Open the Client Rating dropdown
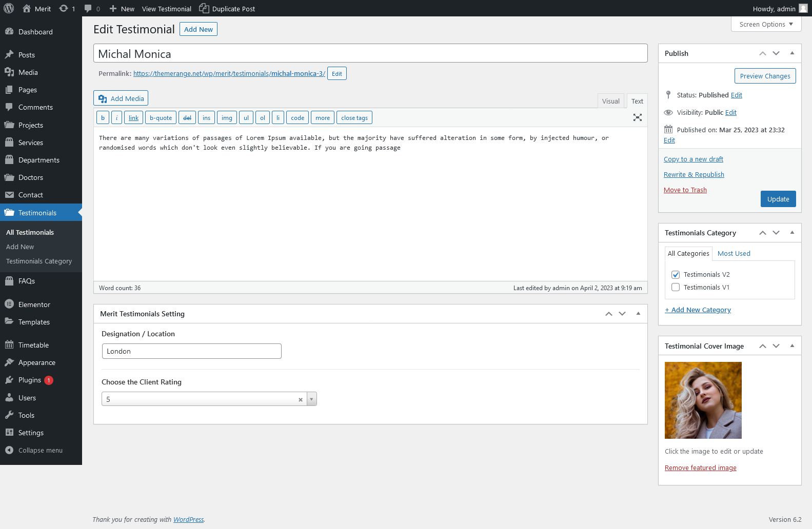 [x=311, y=399]
